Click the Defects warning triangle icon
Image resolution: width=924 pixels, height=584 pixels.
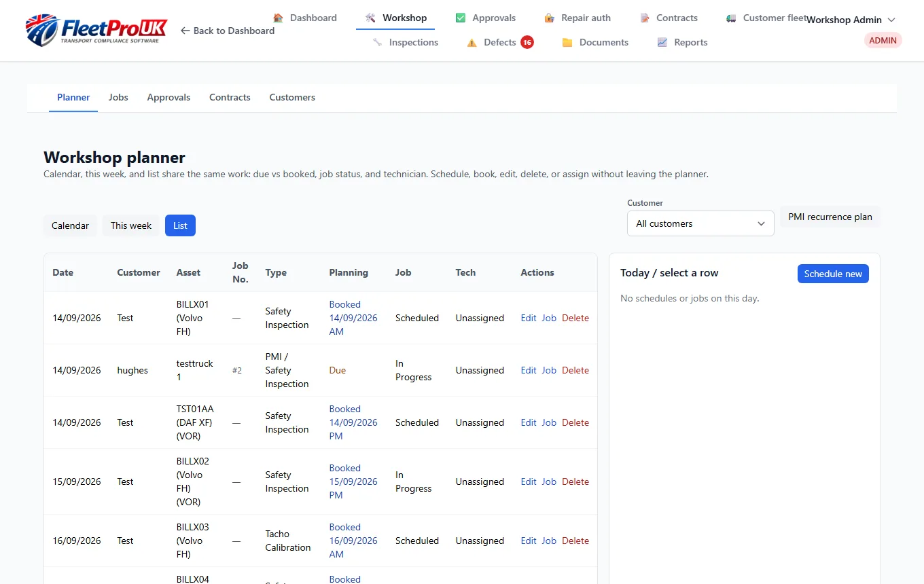click(472, 42)
